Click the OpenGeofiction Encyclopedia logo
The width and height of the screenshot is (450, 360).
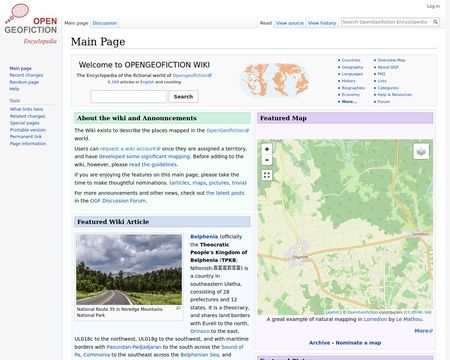click(31, 24)
